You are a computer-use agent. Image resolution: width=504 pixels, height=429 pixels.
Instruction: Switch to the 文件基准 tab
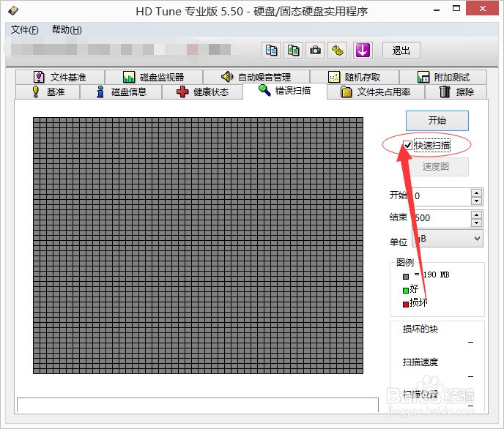pos(60,77)
